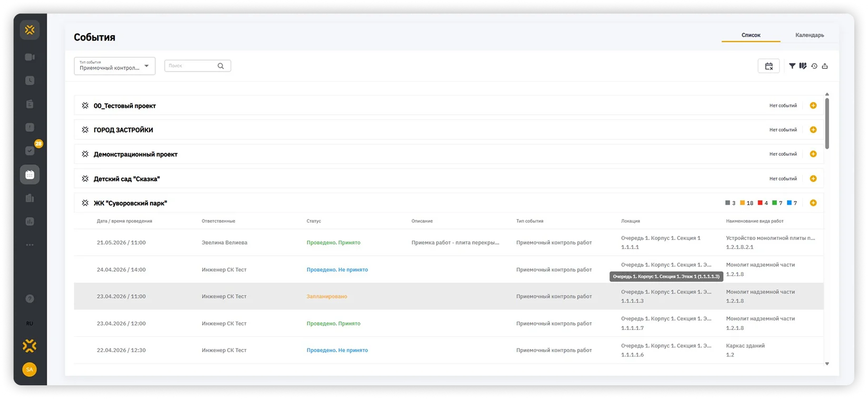Screen dimensions: 868x399
Task: Add event to ЖК "Суворовский парк" via plus
Action: pos(813,203)
